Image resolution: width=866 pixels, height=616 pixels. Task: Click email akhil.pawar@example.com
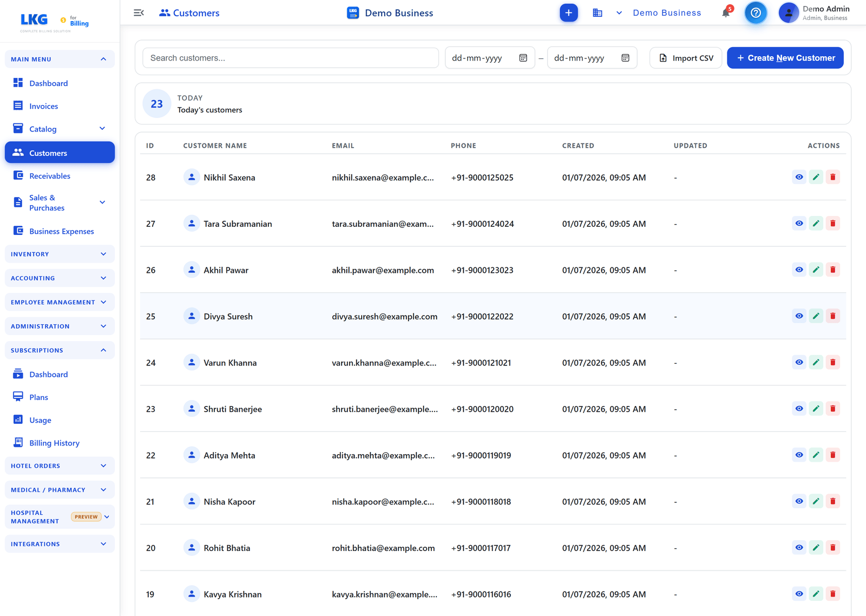[x=383, y=270]
